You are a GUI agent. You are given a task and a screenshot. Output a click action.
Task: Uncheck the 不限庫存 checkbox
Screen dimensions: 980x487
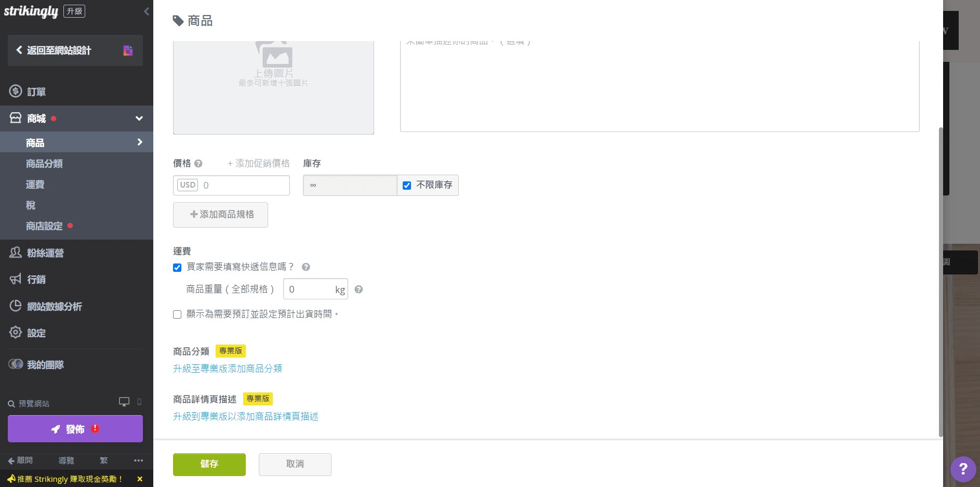[407, 185]
